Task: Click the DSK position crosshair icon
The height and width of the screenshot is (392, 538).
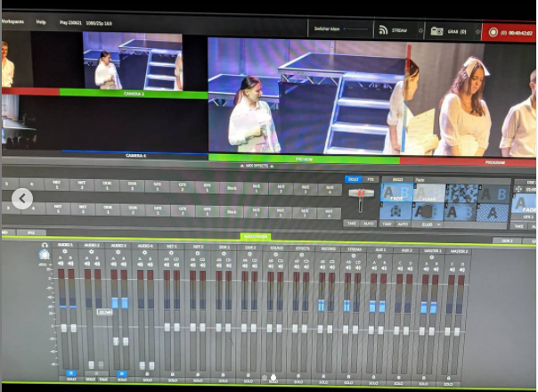Action: tap(518, 189)
